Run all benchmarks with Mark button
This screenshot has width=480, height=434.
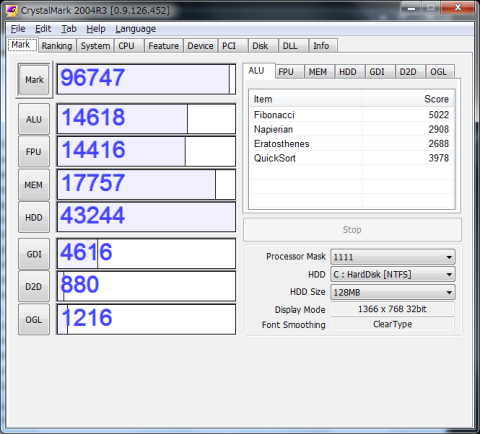[x=34, y=80]
